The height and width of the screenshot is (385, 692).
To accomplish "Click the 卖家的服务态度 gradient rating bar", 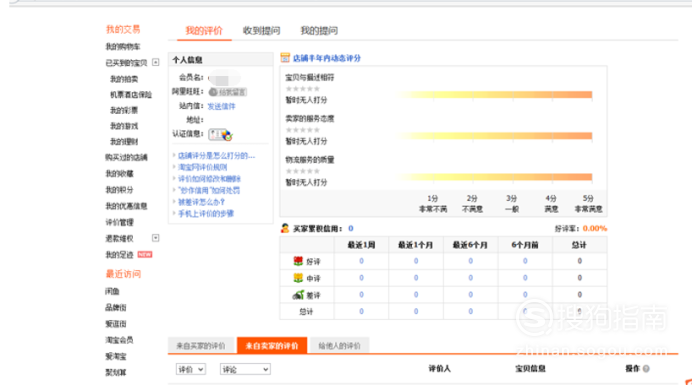I will click(x=493, y=136).
